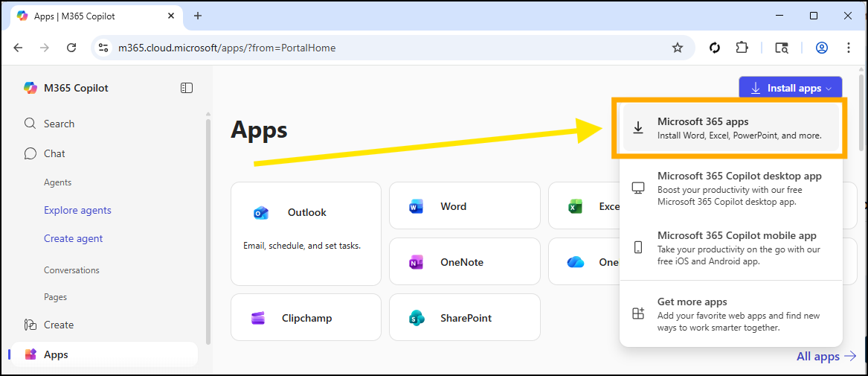Select Microsoft 365 Copilot desktop app entry

point(730,189)
